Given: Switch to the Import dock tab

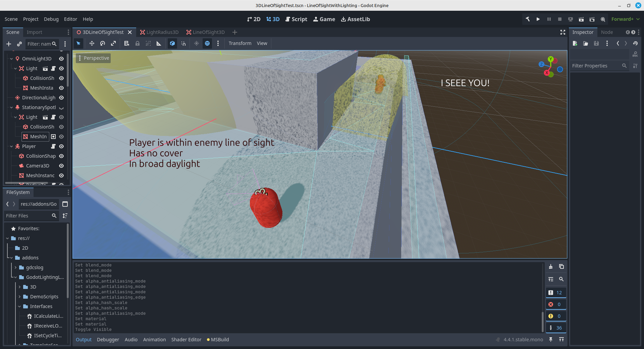Looking at the screenshot, I should click(x=34, y=32).
